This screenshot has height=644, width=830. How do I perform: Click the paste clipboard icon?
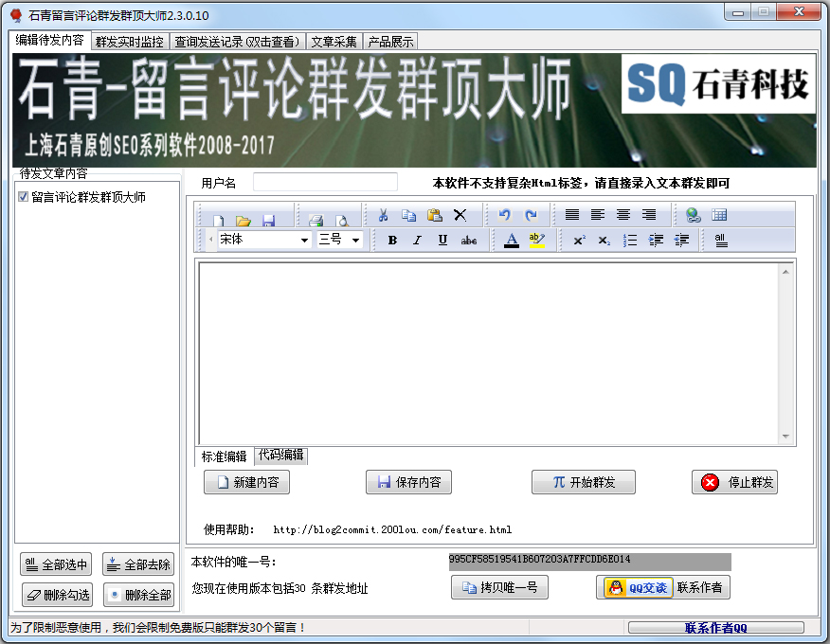(435, 215)
